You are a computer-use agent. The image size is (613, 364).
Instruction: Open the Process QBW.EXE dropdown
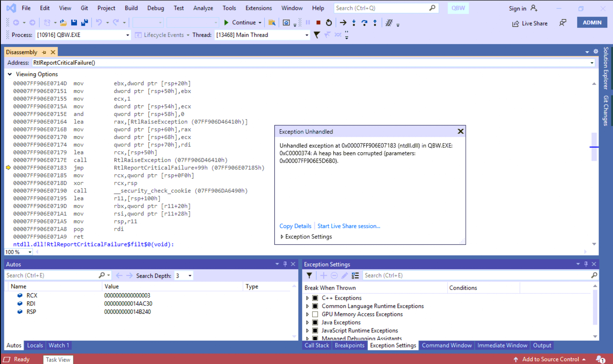click(x=127, y=35)
